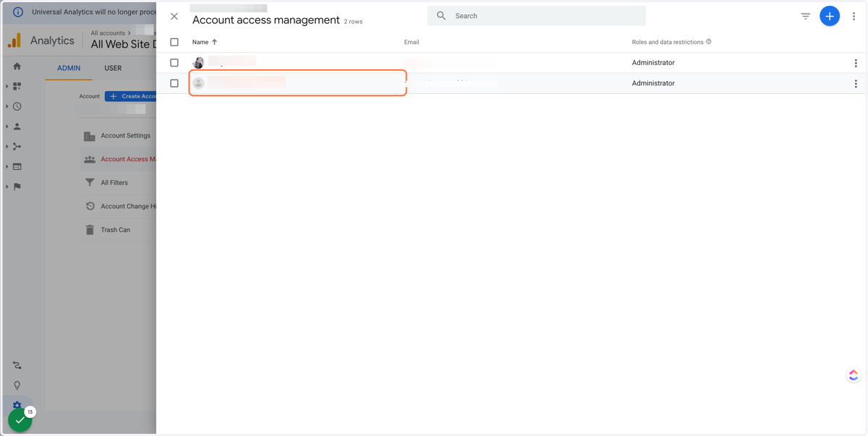The width and height of the screenshot is (868, 436).
Task: Click Administrator role in the default-avatar row
Action: [653, 83]
